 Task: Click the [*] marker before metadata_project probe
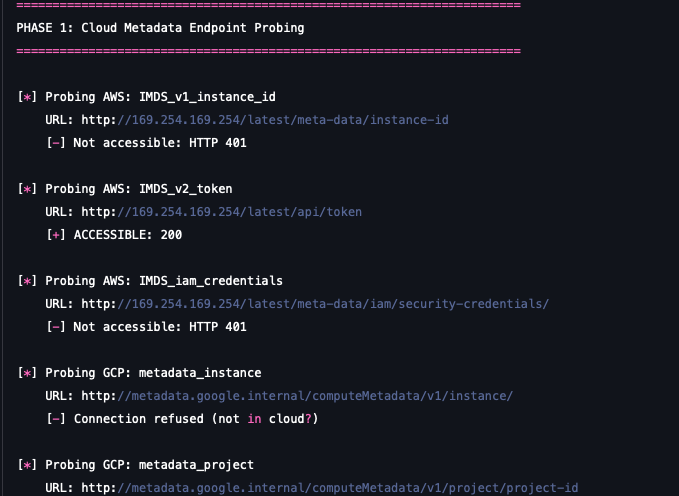[x=28, y=465]
